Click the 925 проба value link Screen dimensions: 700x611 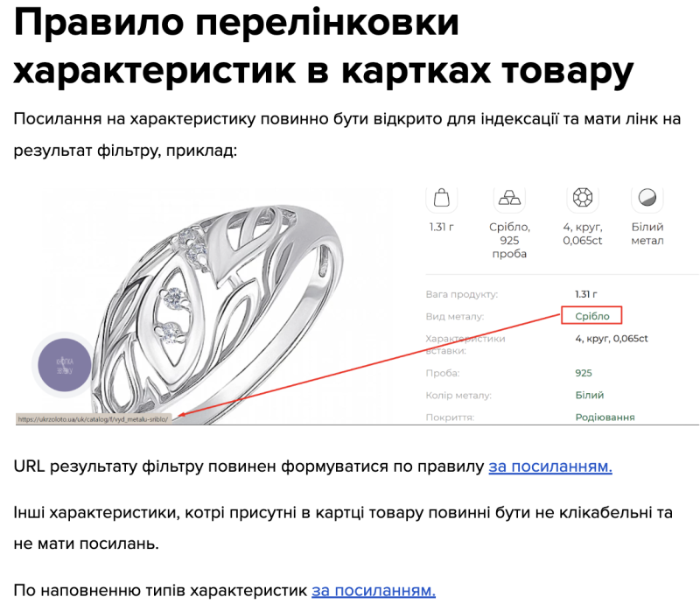pos(584,373)
